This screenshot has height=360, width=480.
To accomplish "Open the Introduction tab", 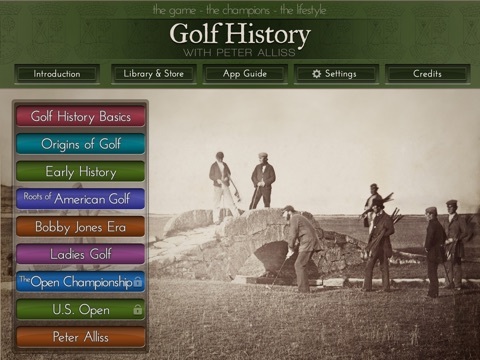I will [57, 74].
